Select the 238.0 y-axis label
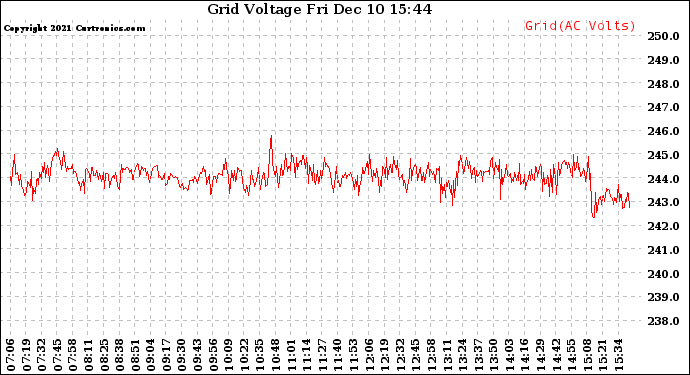This screenshot has width=690, height=375. pyautogui.click(x=663, y=321)
